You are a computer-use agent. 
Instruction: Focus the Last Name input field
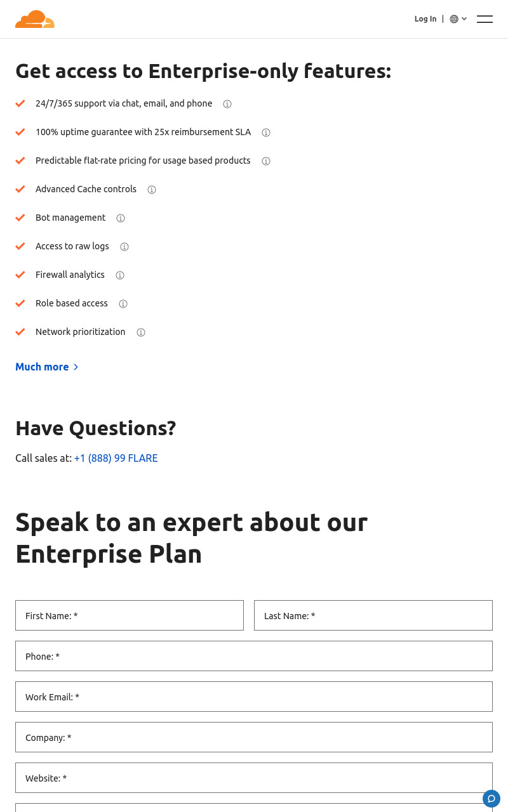pyautogui.click(x=373, y=615)
